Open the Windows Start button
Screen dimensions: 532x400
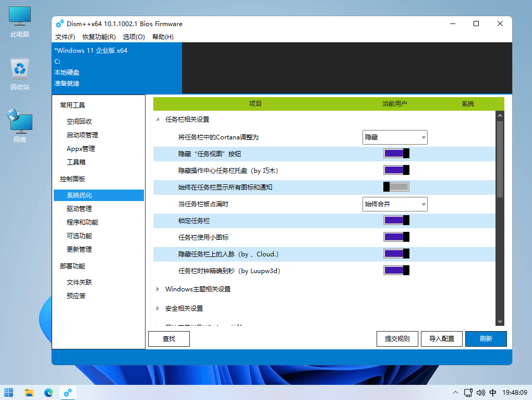pyautogui.click(x=9, y=393)
